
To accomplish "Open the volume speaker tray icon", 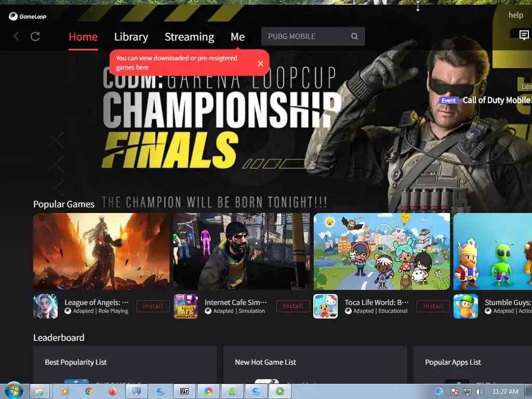I will (x=480, y=392).
